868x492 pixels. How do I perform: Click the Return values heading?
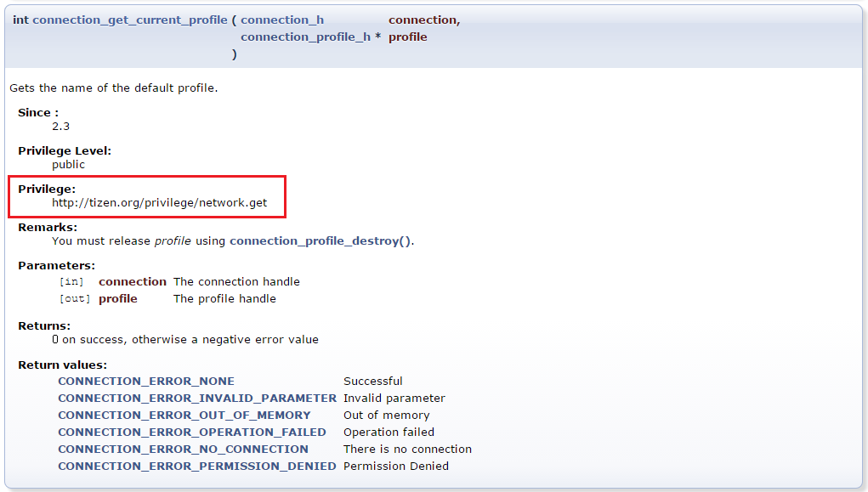click(x=62, y=365)
